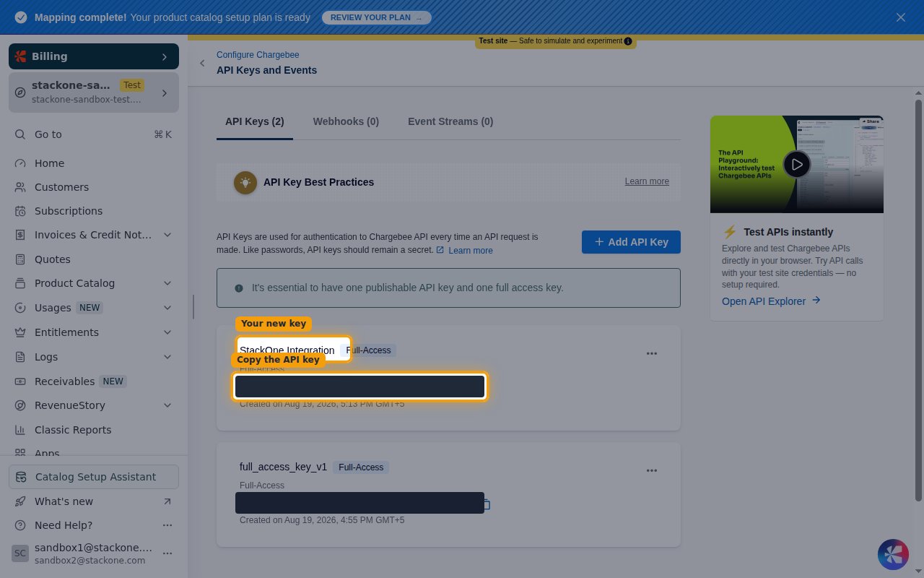Click the What's new rocket icon
The image size is (924, 578).
20,501
